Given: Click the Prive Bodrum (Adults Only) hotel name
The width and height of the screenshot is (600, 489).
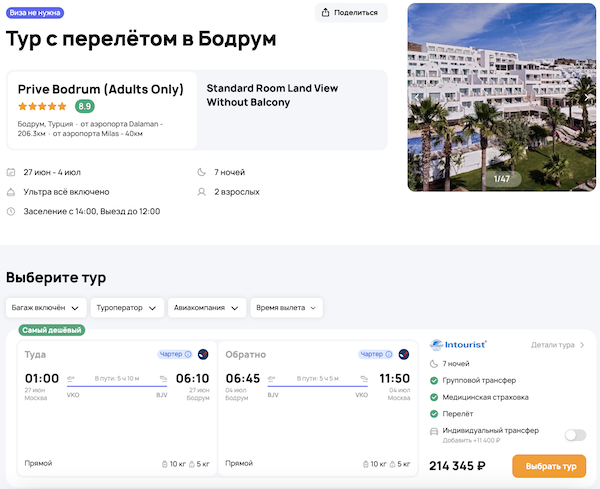Looking at the screenshot, I should click(100, 89).
